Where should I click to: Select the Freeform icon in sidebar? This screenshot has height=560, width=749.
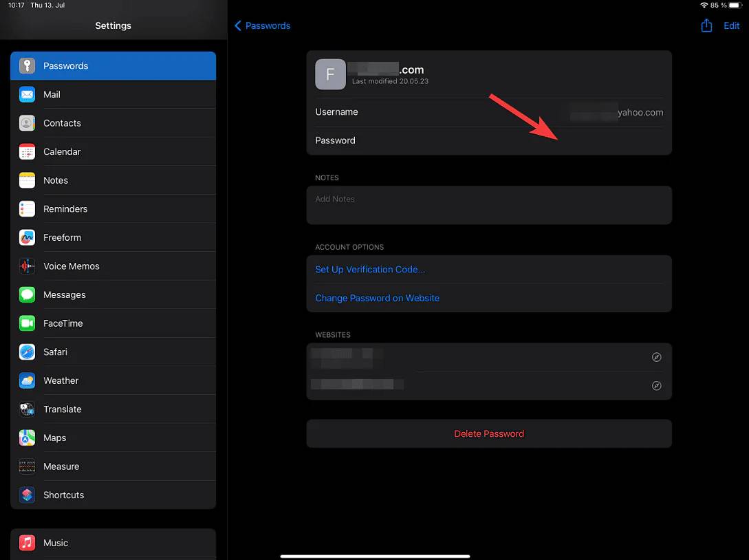(28, 237)
